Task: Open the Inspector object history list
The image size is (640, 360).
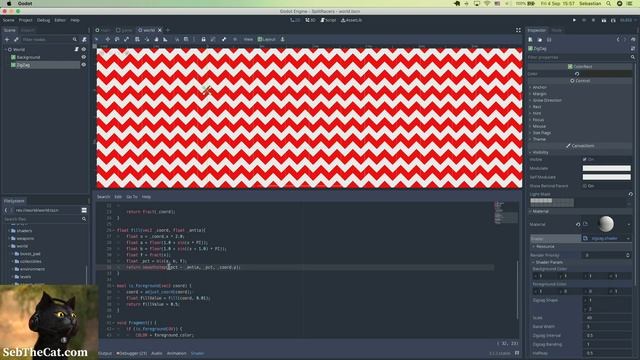Action: (x=633, y=40)
